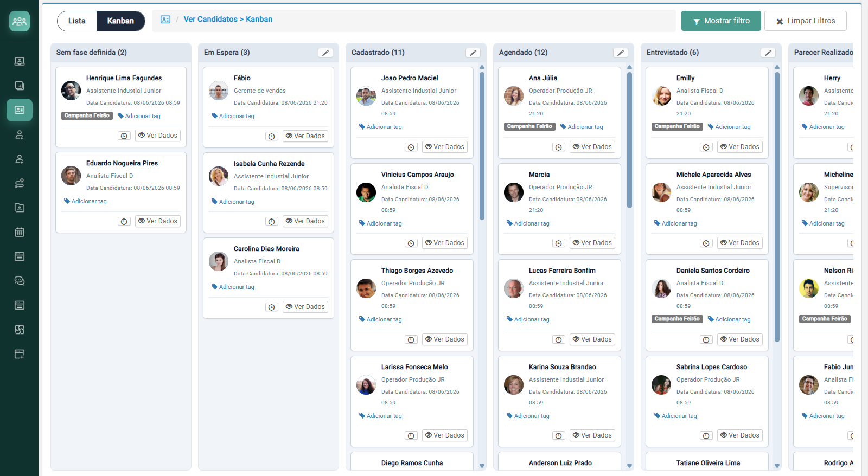Open history clock on Eduardo Nogueira Pires card
This screenshot has height=476, width=868.
click(x=124, y=222)
